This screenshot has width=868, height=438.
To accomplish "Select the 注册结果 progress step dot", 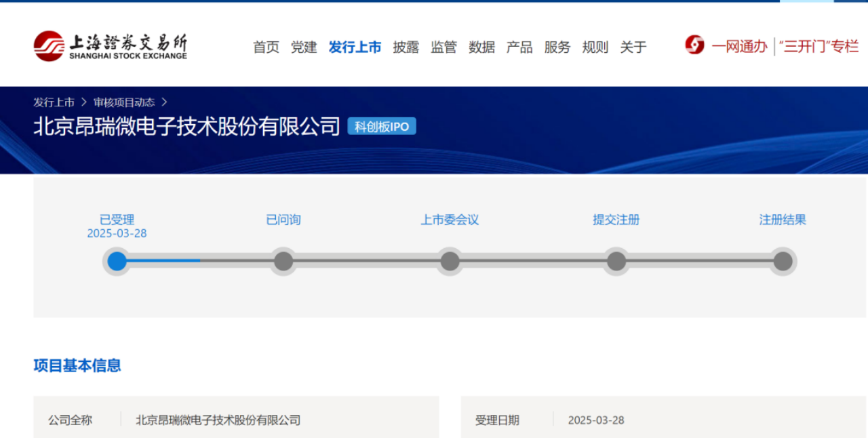I will [783, 261].
